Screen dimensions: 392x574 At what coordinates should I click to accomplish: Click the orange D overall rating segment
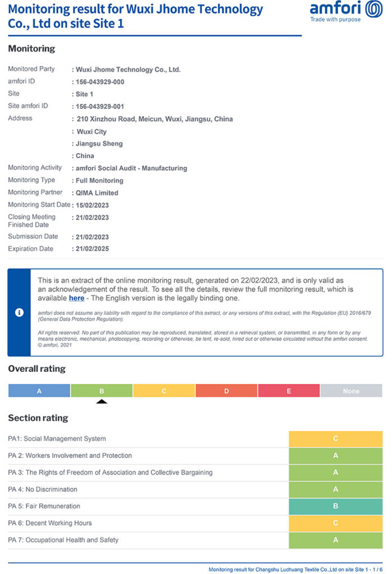coord(227,391)
